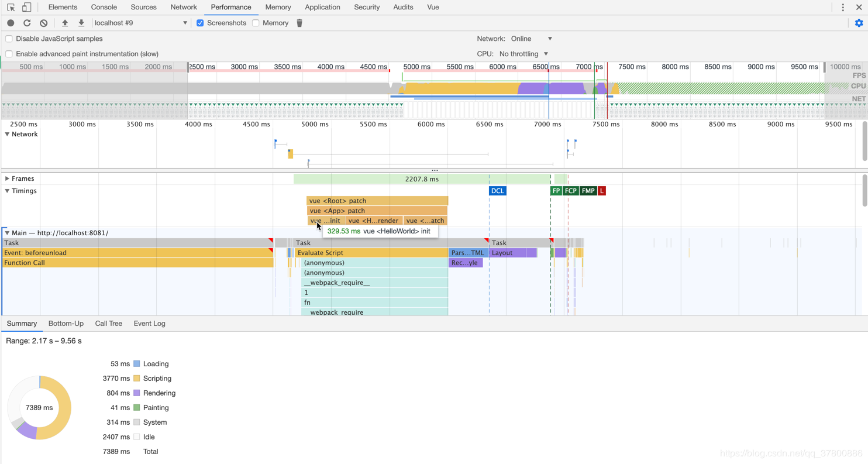Click the Scripting yellow legend swatch

click(x=137, y=379)
